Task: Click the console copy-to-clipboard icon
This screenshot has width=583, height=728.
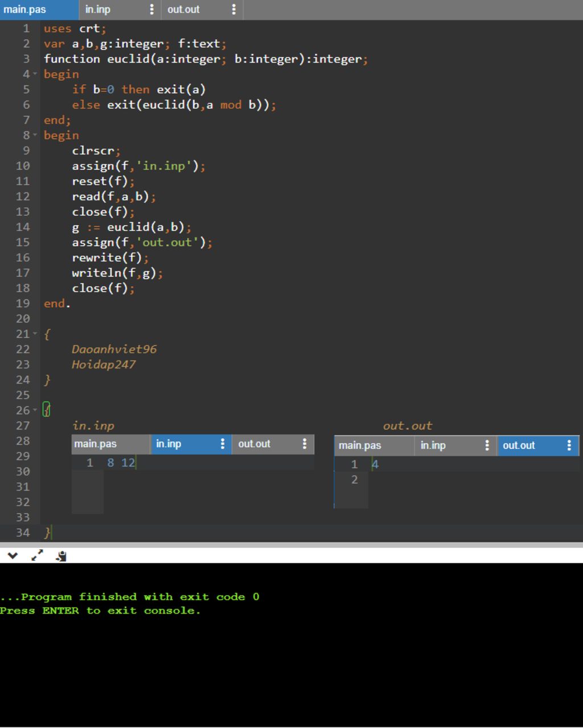Action: tap(61, 556)
